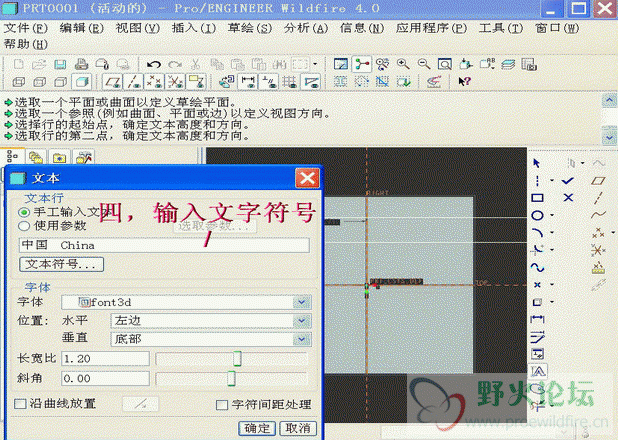This screenshot has width=618, height=440.
Task: Click the 中国 China text input field
Action: click(x=164, y=245)
